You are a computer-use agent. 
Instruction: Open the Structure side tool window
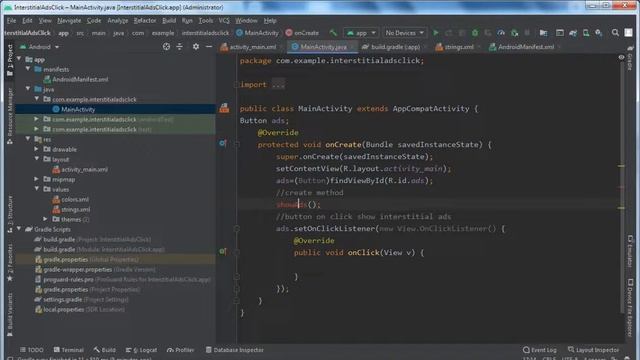click(10, 214)
